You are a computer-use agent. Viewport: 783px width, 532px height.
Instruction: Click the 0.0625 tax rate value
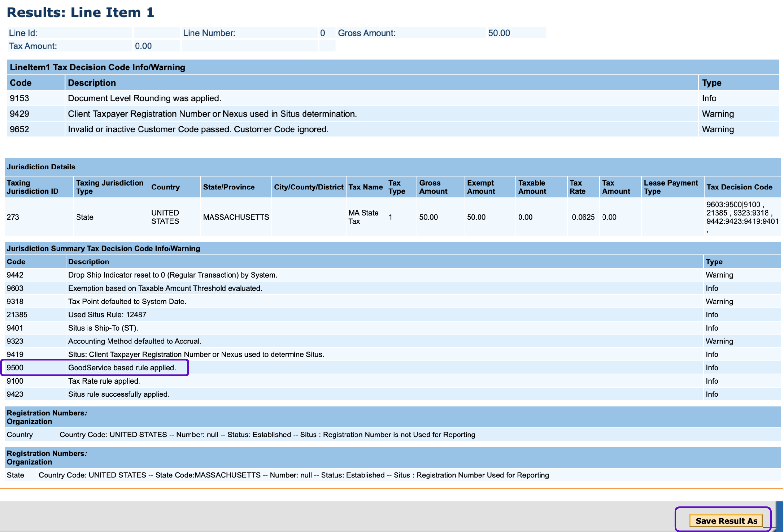click(x=583, y=217)
